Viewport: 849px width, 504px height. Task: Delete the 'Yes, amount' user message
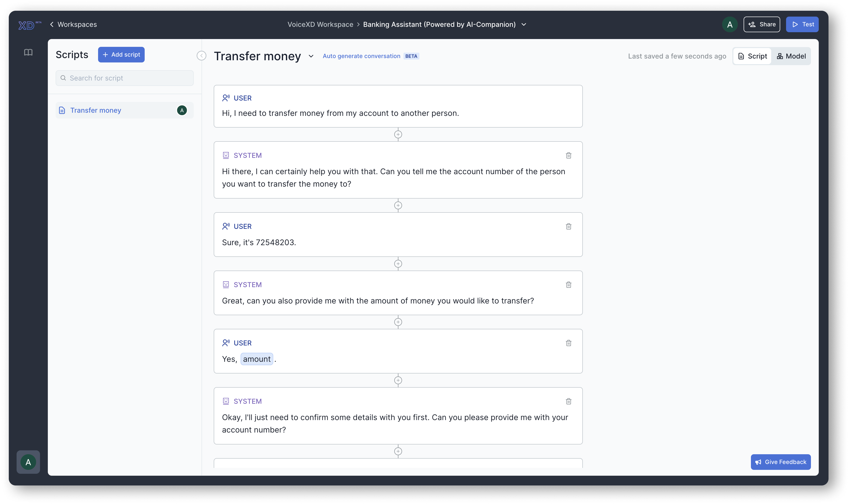click(x=568, y=343)
